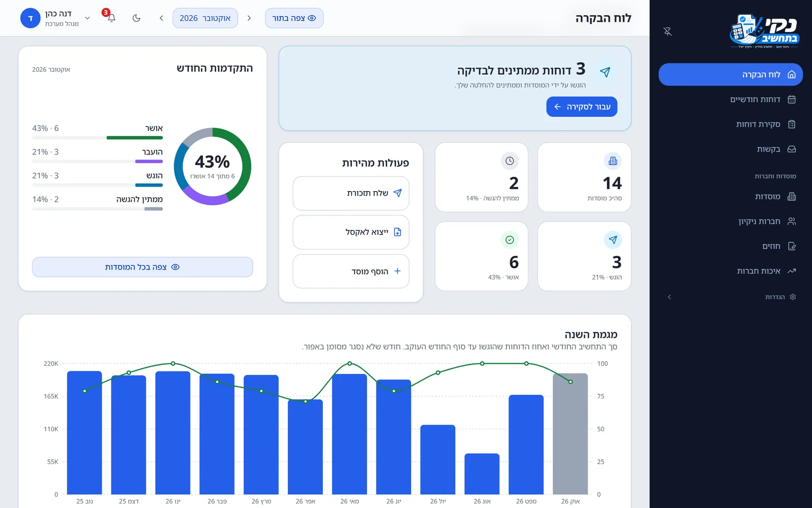This screenshot has height=508, width=812.
Task: Click the הוסף מוסד quick action
Action: pyautogui.click(x=351, y=271)
